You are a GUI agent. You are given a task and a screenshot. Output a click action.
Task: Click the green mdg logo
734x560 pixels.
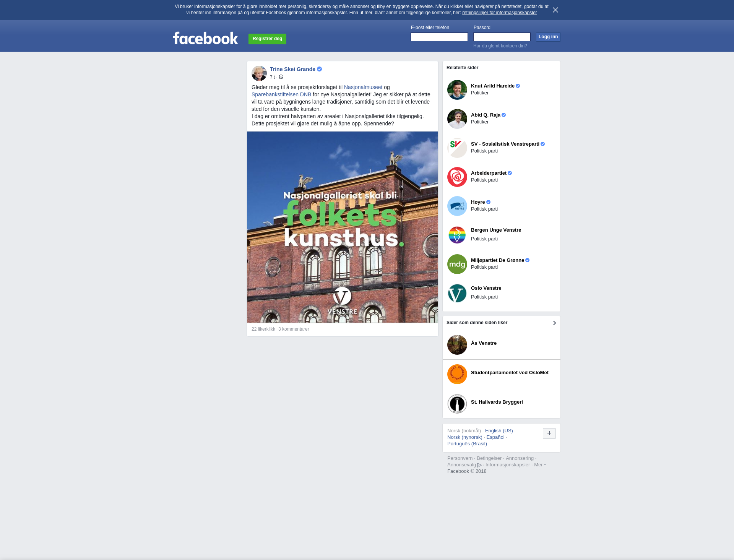(x=457, y=264)
